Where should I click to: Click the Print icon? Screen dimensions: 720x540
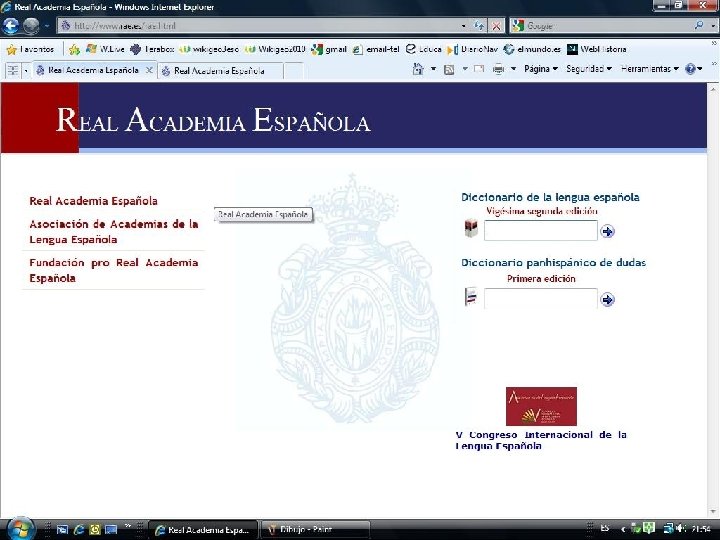(x=498, y=69)
